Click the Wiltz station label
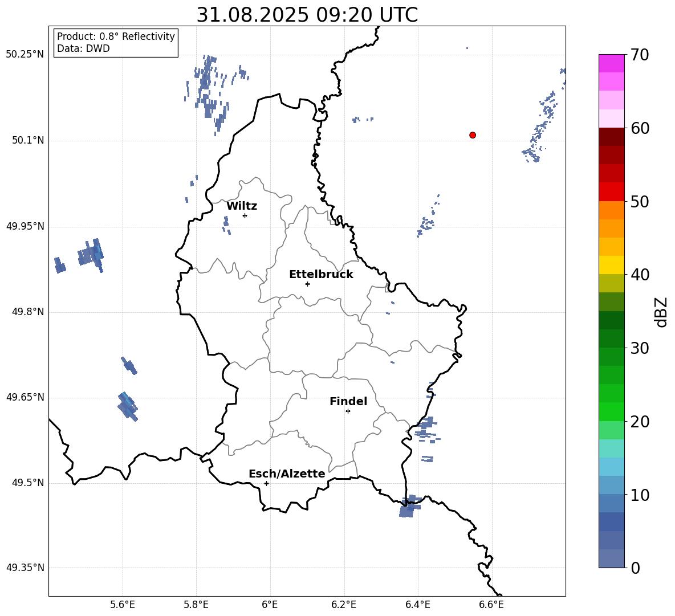Viewport: 675px width, 616px height. [242, 206]
